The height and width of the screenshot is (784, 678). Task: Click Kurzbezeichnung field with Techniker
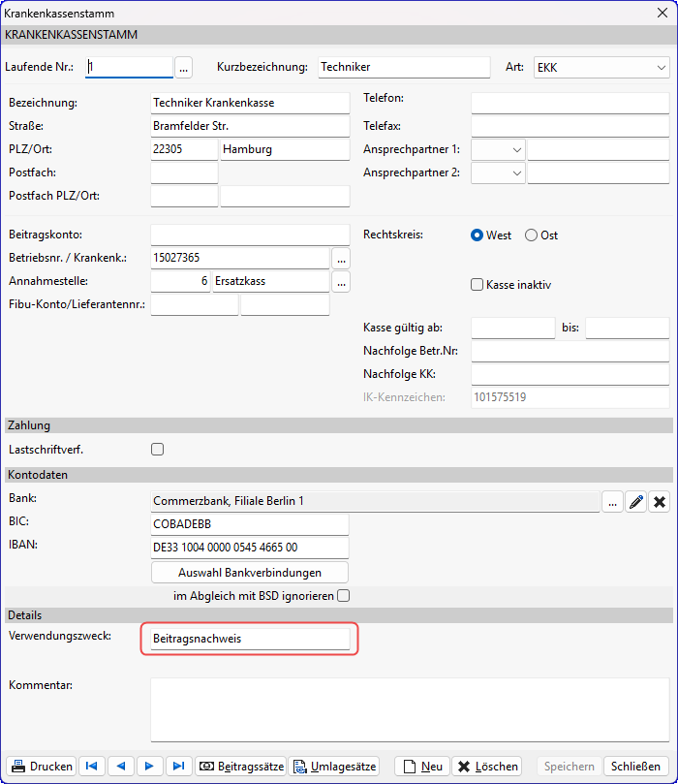click(404, 67)
